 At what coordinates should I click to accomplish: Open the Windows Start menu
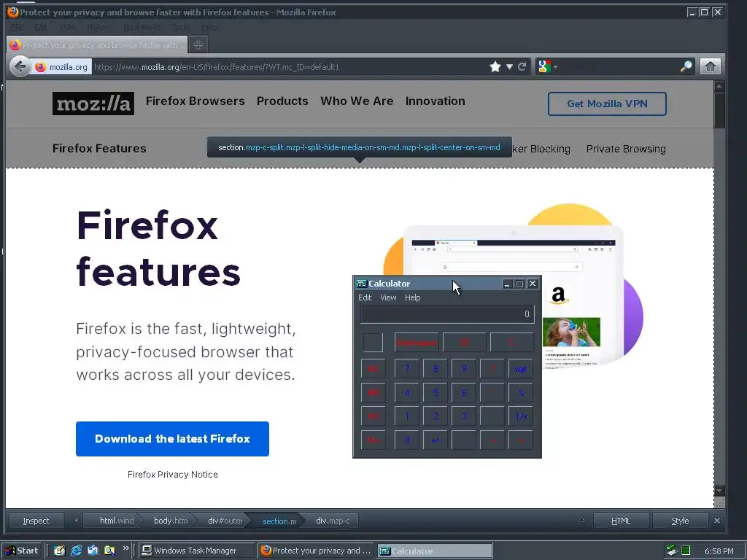click(x=22, y=551)
